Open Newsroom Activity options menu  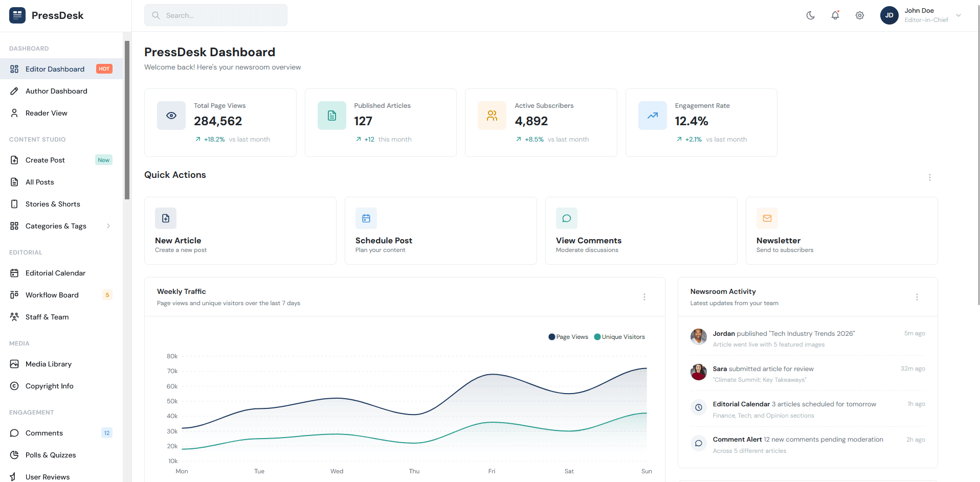(917, 297)
